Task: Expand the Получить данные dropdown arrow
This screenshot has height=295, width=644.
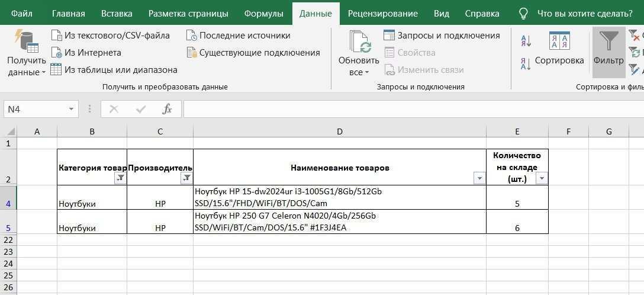Action: [44, 73]
